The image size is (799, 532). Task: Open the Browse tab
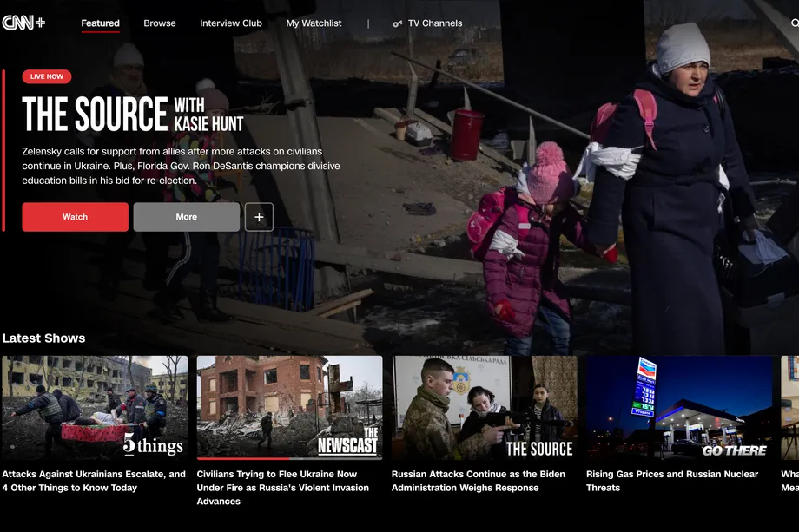coord(160,23)
